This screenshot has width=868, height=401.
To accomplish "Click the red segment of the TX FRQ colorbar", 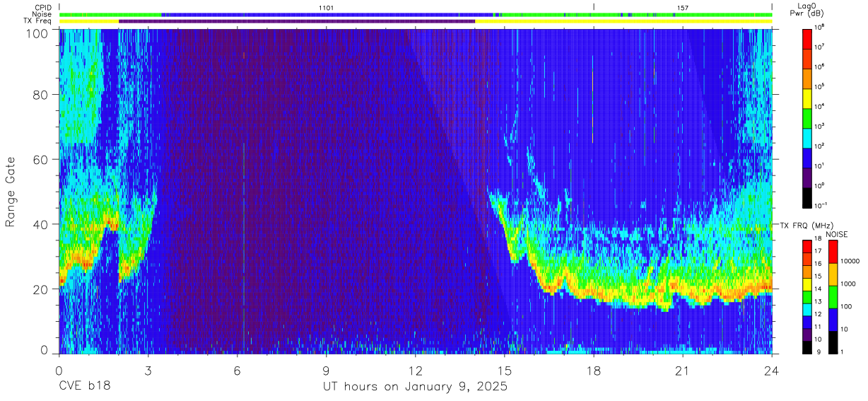I will [807, 246].
